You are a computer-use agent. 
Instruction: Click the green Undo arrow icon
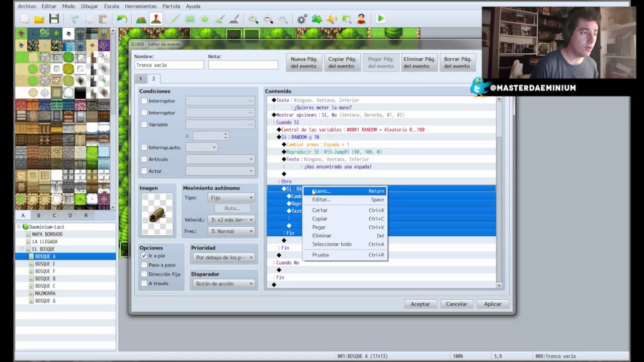pos(122,19)
